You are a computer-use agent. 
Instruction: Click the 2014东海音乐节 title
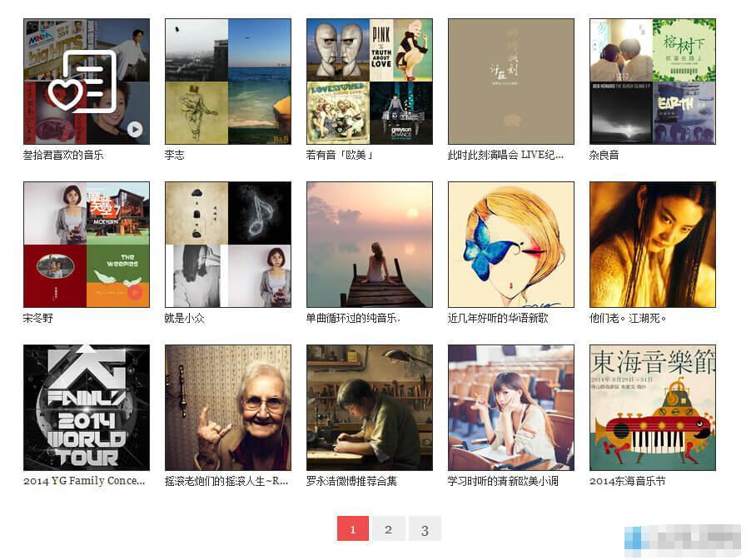point(628,481)
